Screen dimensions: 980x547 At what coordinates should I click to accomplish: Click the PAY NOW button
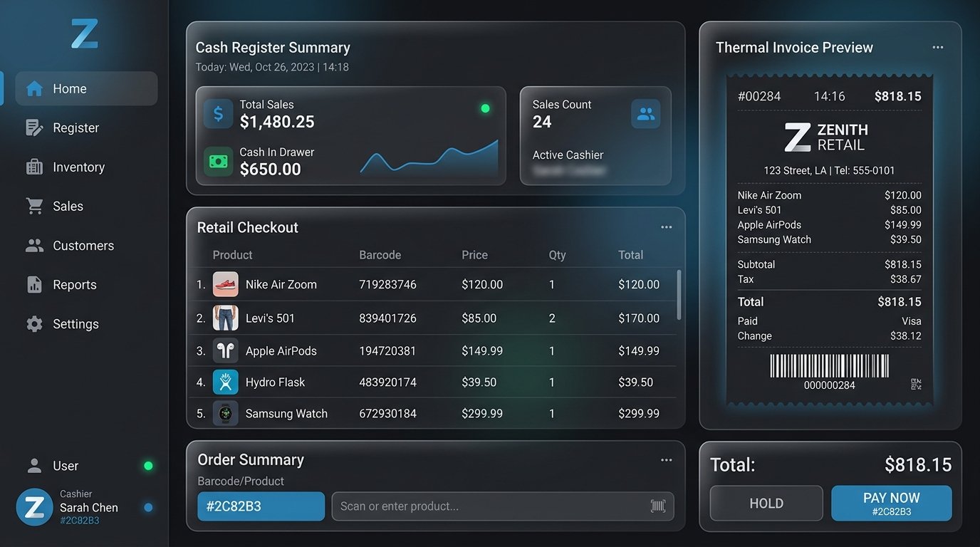tap(891, 504)
